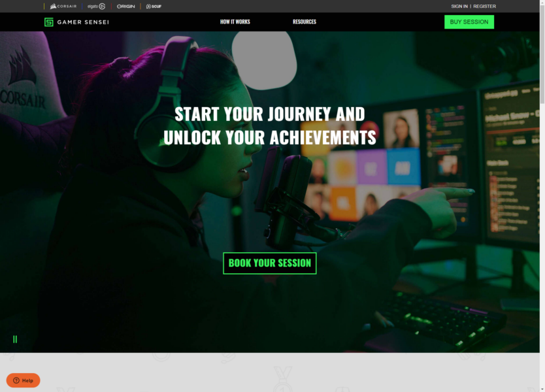Click the scrollbar down arrow

(542, 389)
